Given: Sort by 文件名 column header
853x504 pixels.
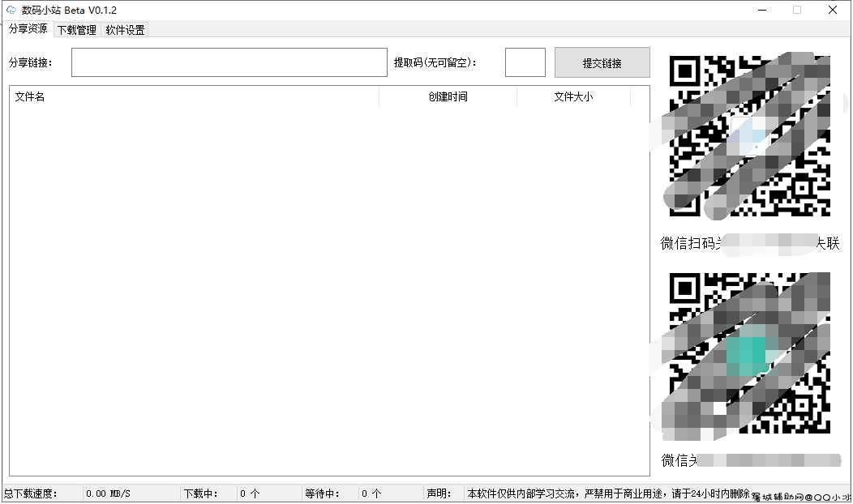Looking at the screenshot, I should [x=195, y=96].
